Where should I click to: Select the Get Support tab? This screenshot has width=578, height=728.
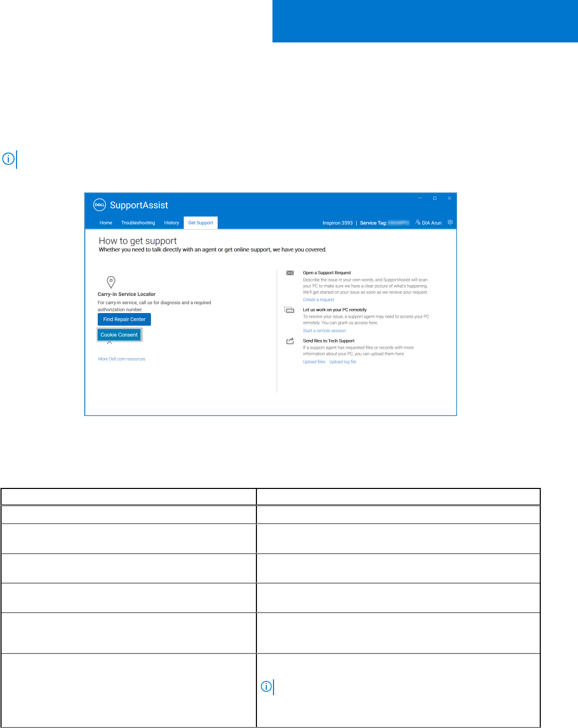point(201,223)
